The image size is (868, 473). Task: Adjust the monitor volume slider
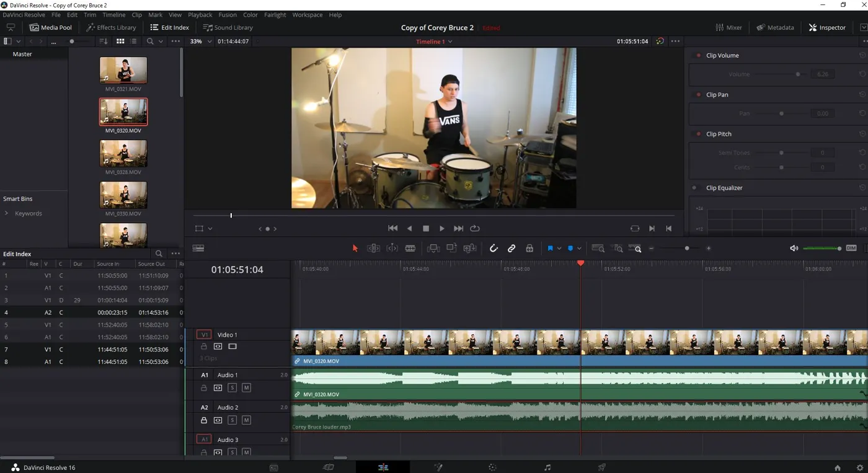pyautogui.click(x=822, y=249)
